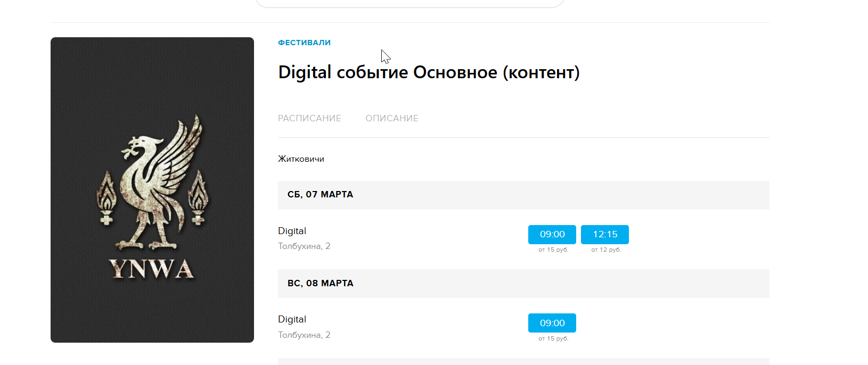
Task: Click the 'от 15 руб.' price under Sunday
Action: pyautogui.click(x=553, y=338)
